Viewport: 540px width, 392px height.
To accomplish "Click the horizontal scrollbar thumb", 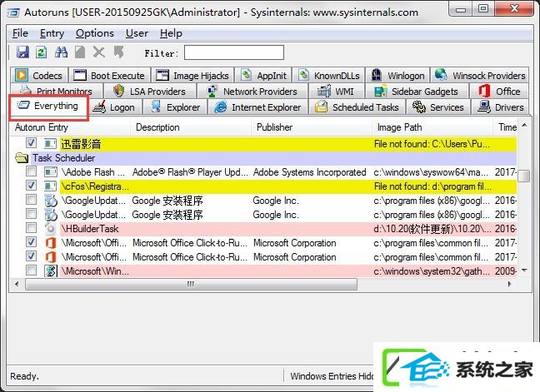I will pos(191,284).
